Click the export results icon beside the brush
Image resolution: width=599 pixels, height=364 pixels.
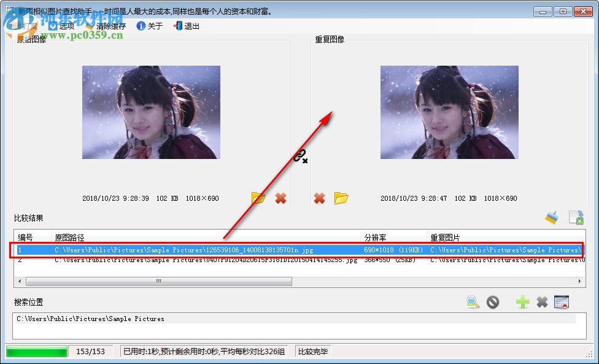[x=576, y=217]
